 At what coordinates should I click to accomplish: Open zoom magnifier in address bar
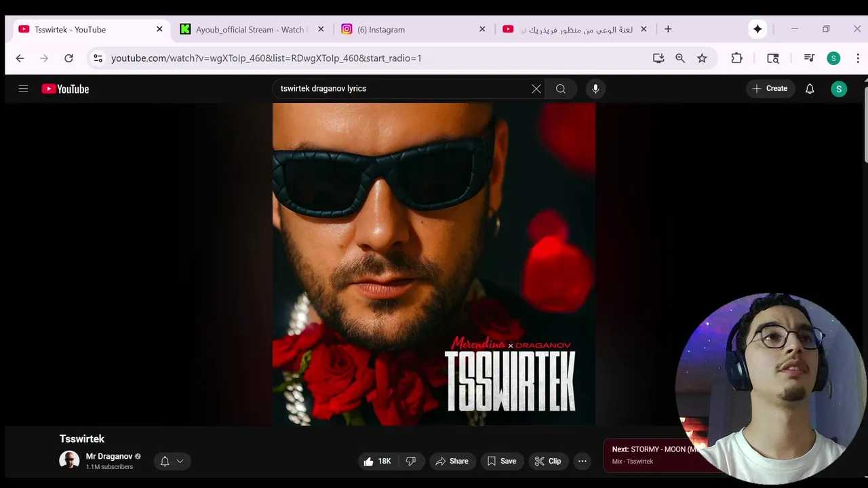[x=680, y=58]
